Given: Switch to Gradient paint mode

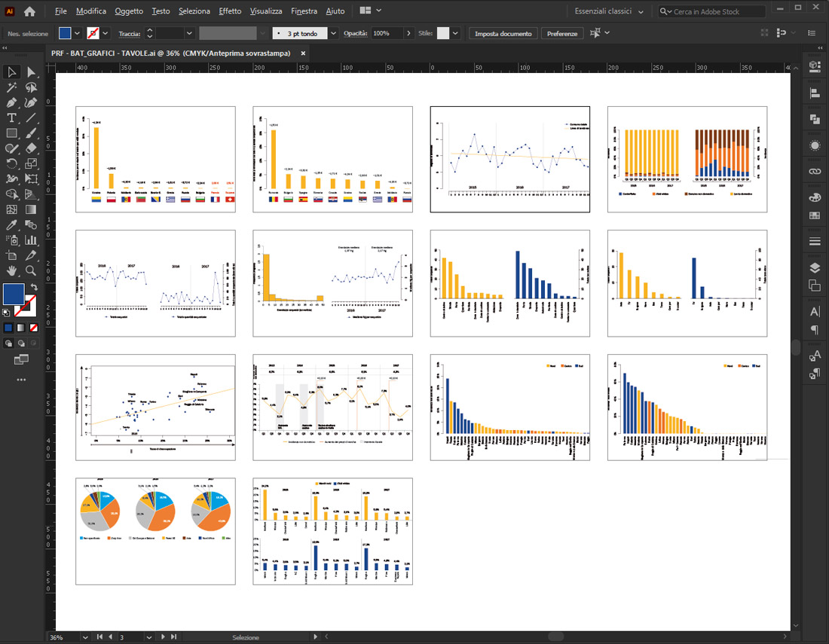Looking at the screenshot, I should click(x=21, y=328).
